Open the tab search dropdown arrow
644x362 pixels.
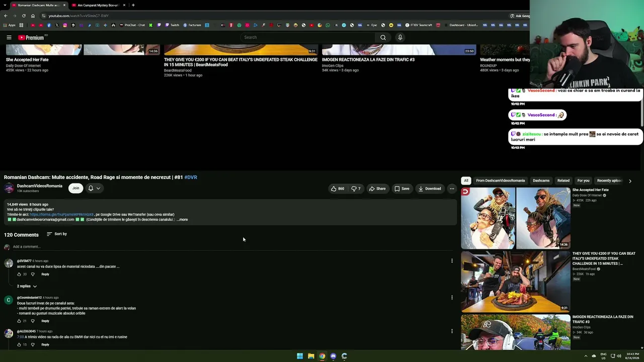point(5,5)
